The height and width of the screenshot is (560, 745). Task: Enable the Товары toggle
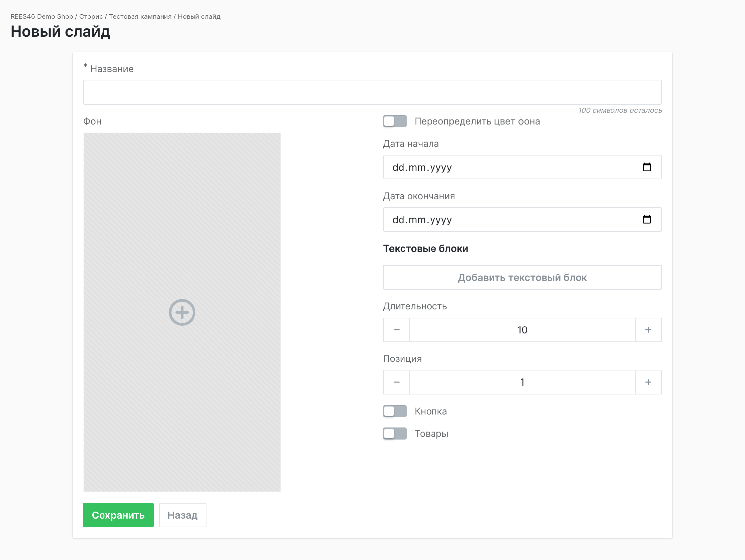pos(395,434)
